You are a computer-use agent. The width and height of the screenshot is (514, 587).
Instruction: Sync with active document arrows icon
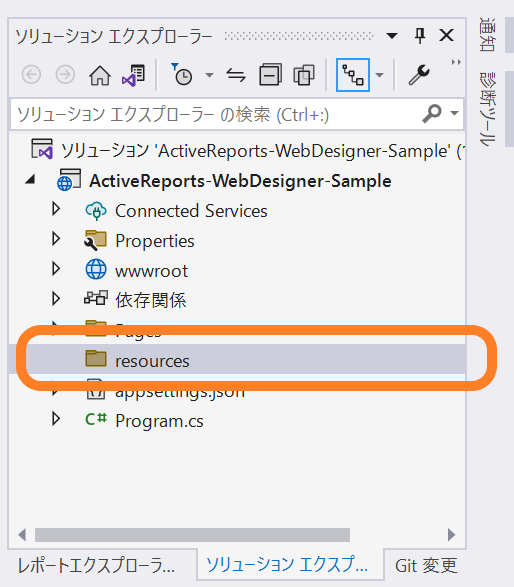click(x=236, y=75)
